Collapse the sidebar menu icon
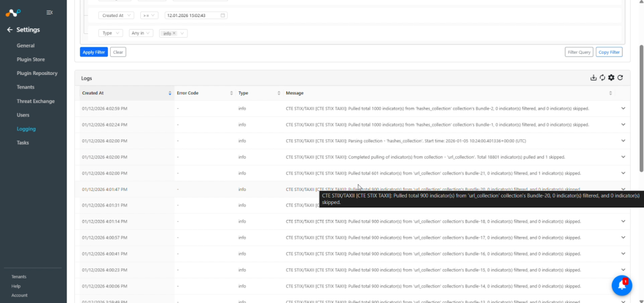Image resolution: width=644 pixels, height=303 pixels. click(x=49, y=13)
